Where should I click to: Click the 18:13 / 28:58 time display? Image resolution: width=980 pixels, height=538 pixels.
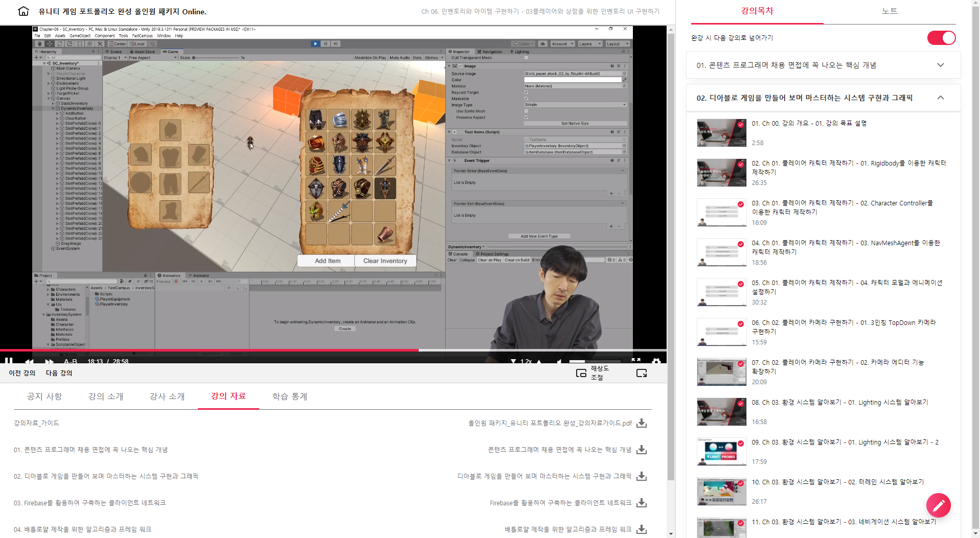[108, 361]
